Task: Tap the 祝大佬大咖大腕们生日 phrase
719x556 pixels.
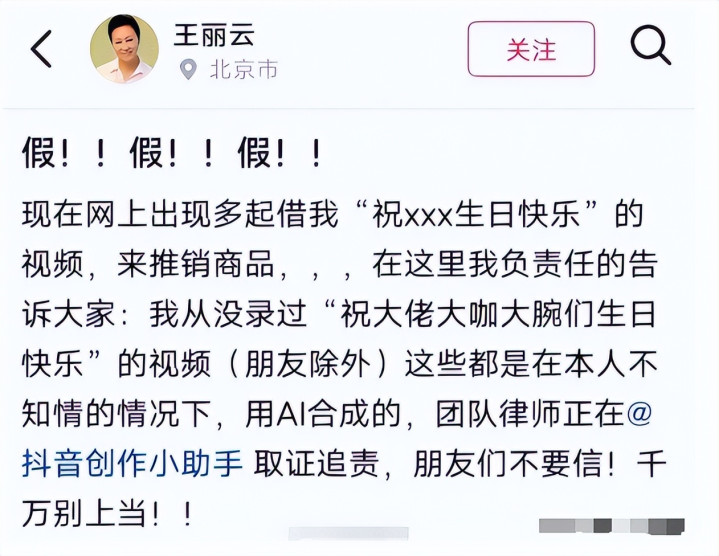Action: click(498, 314)
